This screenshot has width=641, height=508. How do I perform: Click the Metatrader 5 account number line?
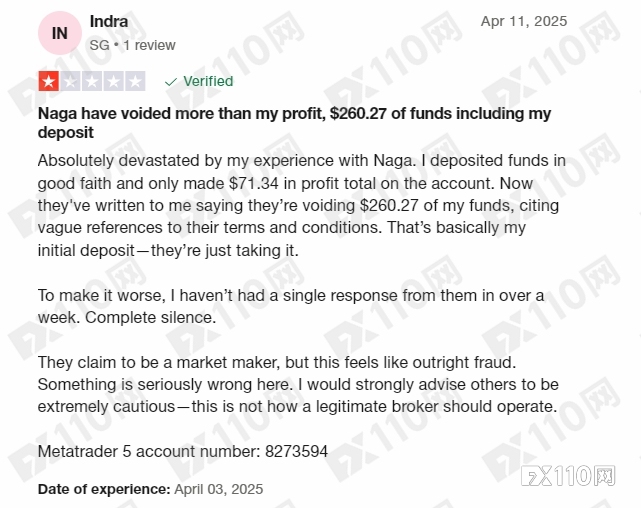point(183,452)
